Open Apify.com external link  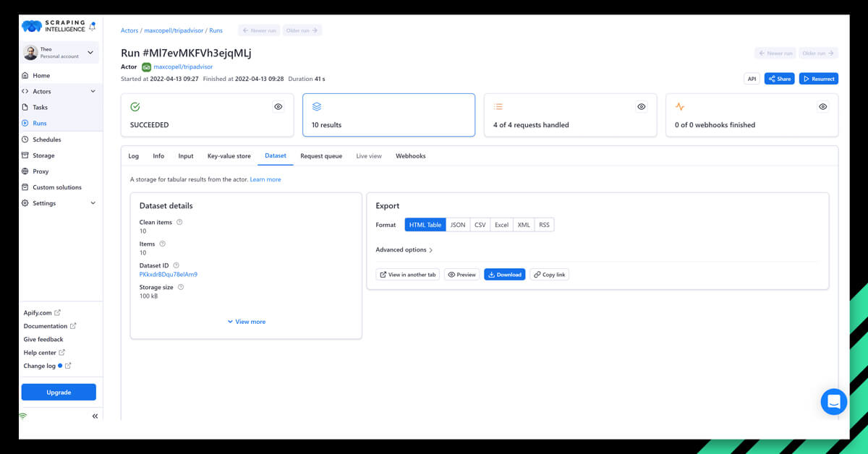click(x=42, y=313)
